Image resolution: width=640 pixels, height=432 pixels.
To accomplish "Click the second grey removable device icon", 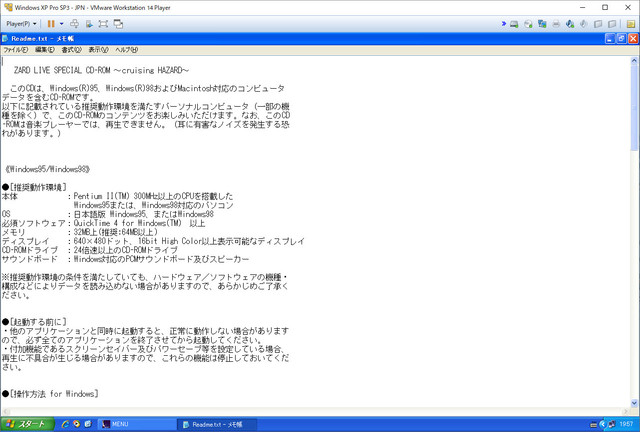I will (x=611, y=24).
